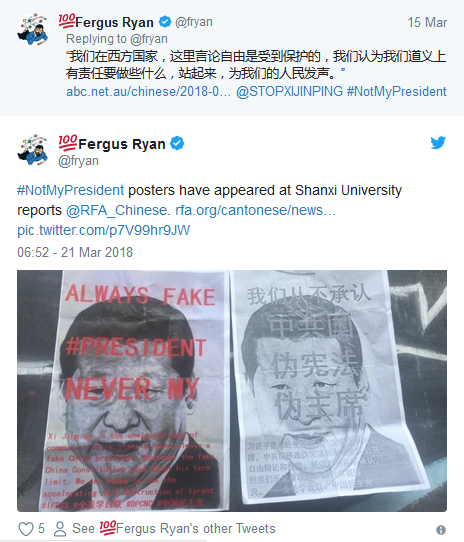
Task: Open the #NotMyPresident hashtag in the main tweet
Action: 71,190
